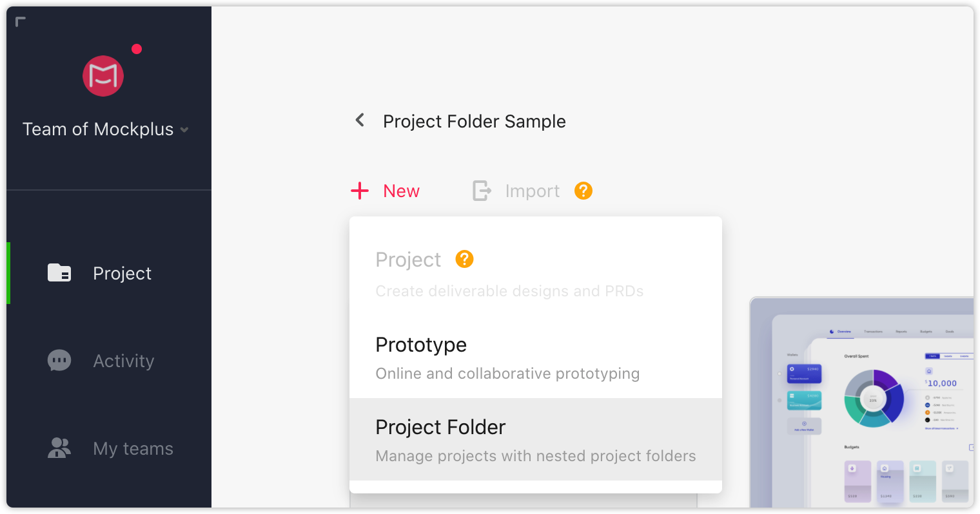Open the finance dashboard project thumbnail
Screen dimensions: 980x514
tap(861, 403)
